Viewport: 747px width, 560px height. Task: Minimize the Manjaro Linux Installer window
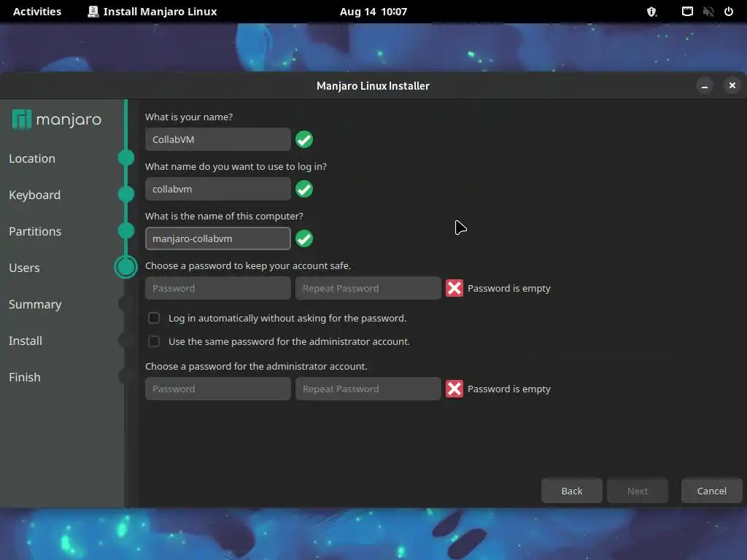click(x=705, y=86)
